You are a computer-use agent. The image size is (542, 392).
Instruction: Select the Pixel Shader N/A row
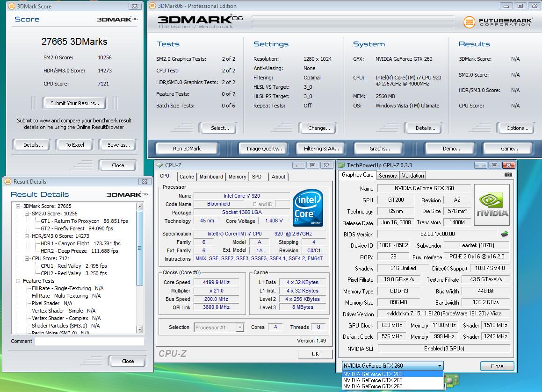point(52,303)
